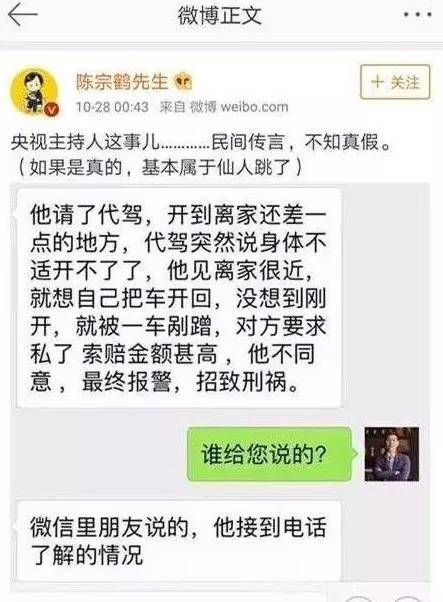443x602 pixels.
Task: Tap the phrase 央视主持人这事儿 in post
Action: pos(85,142)
